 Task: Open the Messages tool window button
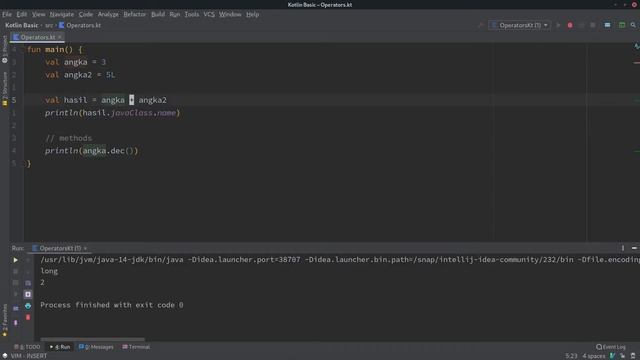click(96, 347)
